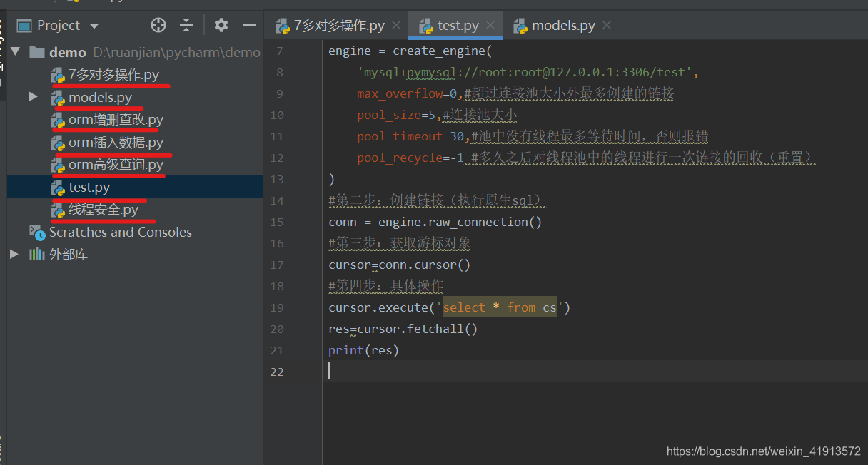Click 'engine.raw_connection()' on line 15
The image size is (868, 465).
coord(460,223)
